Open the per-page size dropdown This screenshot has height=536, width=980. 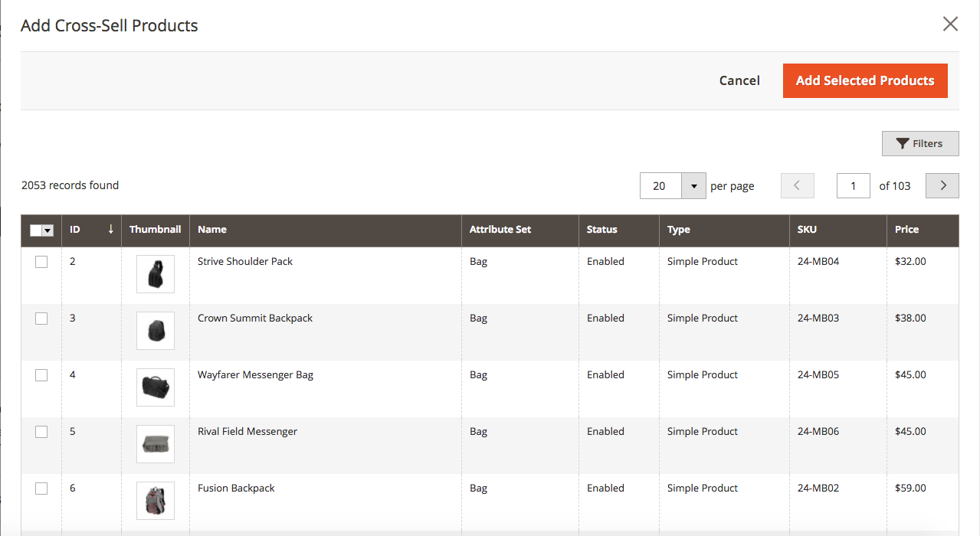pyautogui.click(x=693, y=185)
